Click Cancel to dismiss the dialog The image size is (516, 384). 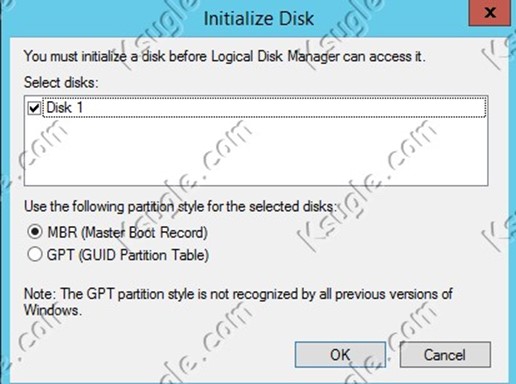(445, 355)
